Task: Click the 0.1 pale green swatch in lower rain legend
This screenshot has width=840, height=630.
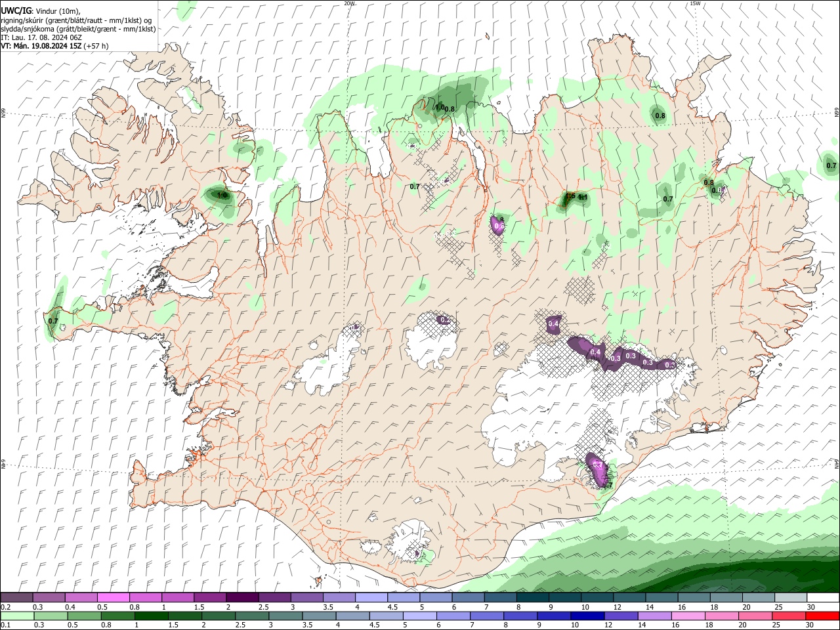Action: coord(17,616)
